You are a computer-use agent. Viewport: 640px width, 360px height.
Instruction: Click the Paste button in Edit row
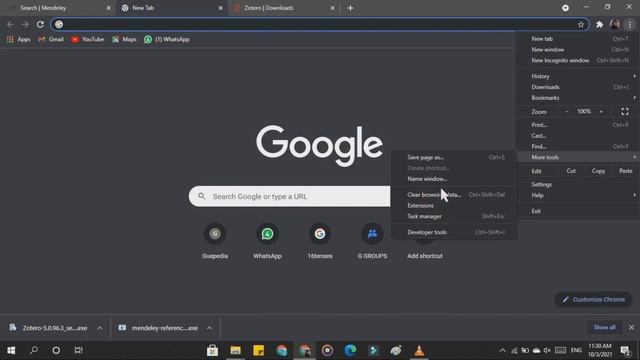(x=625, y=171)
